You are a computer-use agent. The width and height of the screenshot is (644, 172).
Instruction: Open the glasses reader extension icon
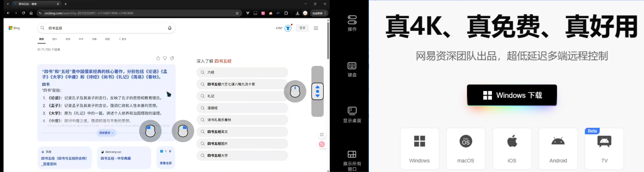(255, 13)
